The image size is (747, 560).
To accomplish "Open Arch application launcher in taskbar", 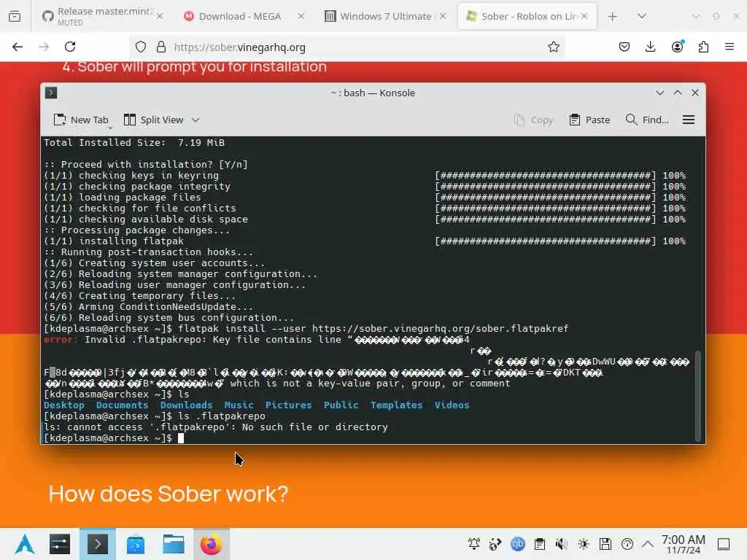I will pyautogui.click(x=25, y=544).
